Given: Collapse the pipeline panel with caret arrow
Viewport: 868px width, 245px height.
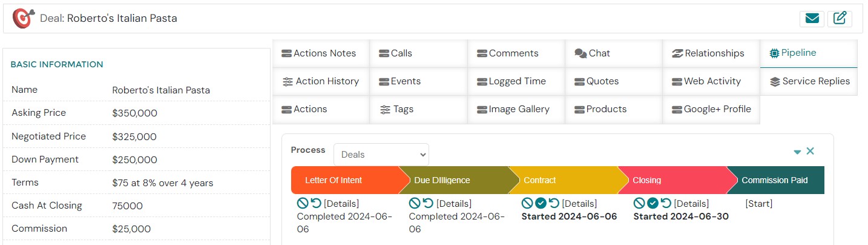Looking at the screenshot, I should pos(797,152).
